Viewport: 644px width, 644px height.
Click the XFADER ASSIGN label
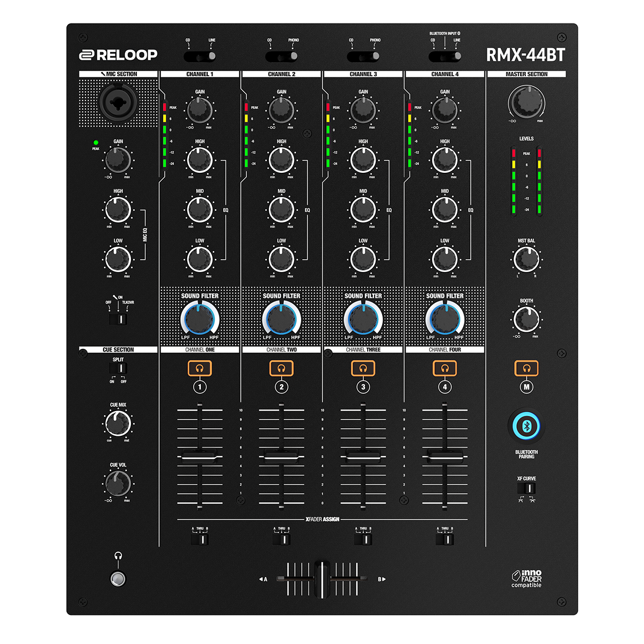pyautogui.click(x=323, y=519)
